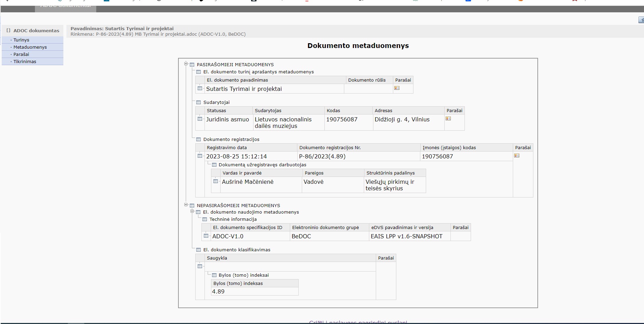Select the El. dokumento klasifikavimas tree item

point(237,250)
